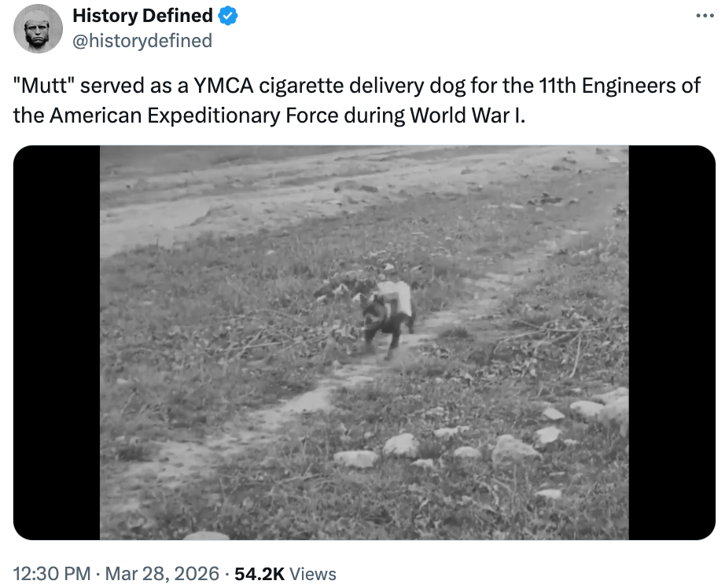The width and height of the screenshot is (725, 588).
Task: Open the History Defined profile avatar
Action: click(x=38, y=28)
